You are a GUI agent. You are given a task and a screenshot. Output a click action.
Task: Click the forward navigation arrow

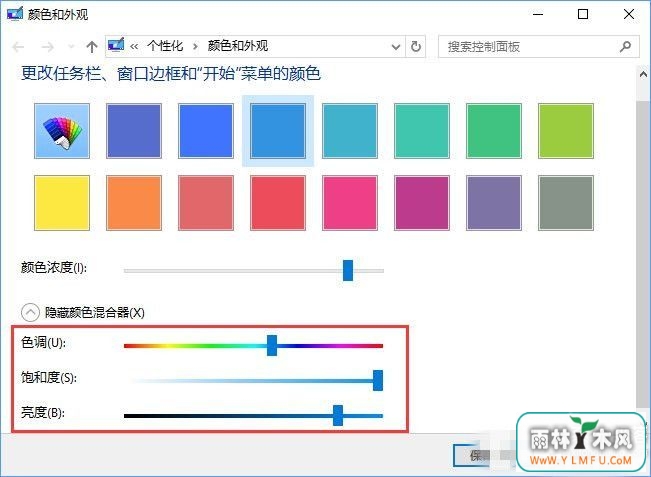point(48,46)
